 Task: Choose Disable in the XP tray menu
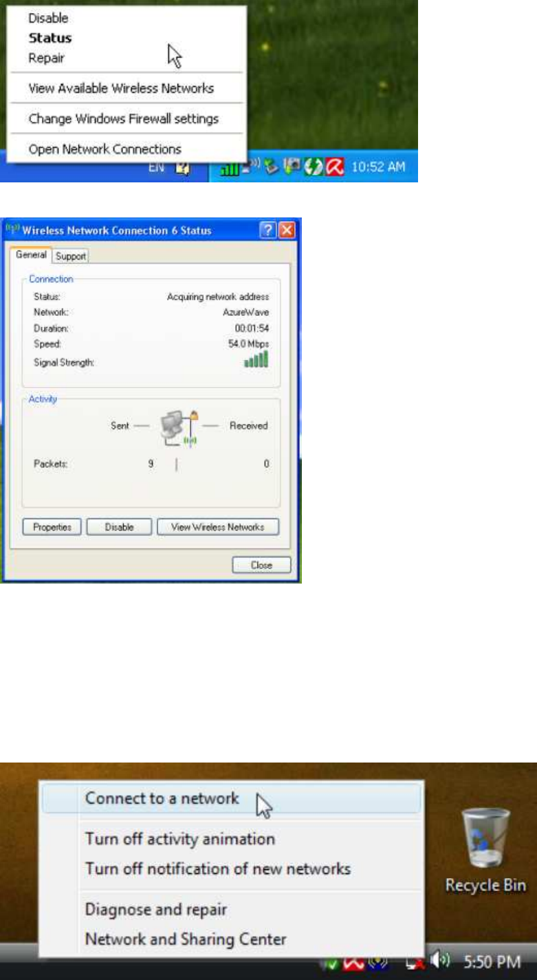tap(48, 19)
